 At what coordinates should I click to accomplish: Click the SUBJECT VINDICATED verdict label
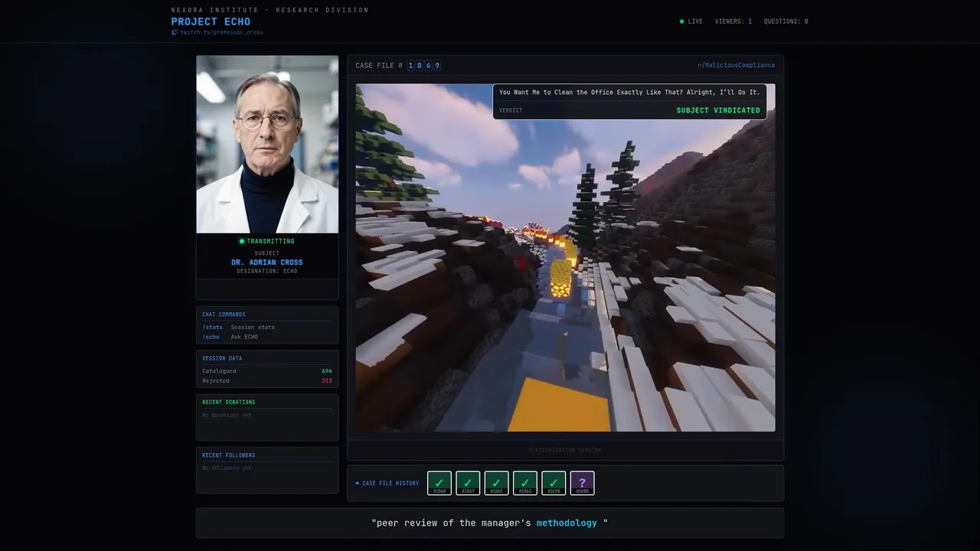[718, 110]
